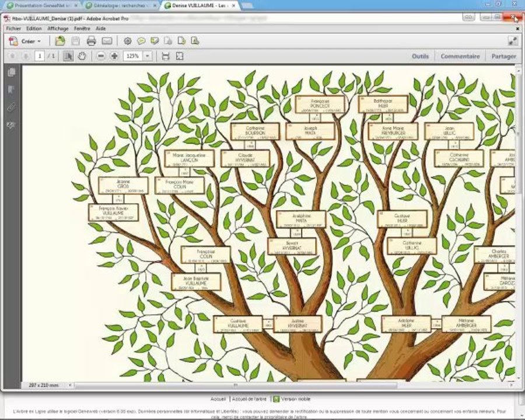Toggle the text selection tool
525x420 pixels.
click(x=68, y=56)
